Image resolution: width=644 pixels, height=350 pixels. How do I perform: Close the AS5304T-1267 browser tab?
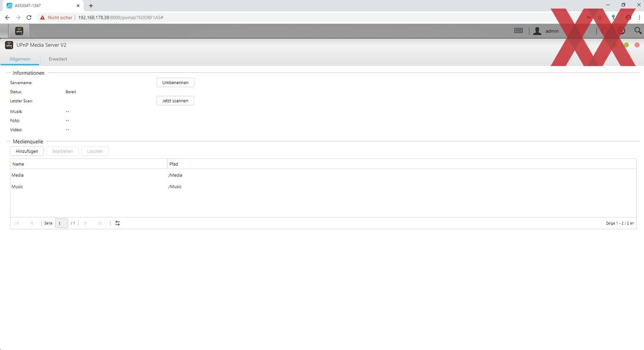(x=77, y=6)
